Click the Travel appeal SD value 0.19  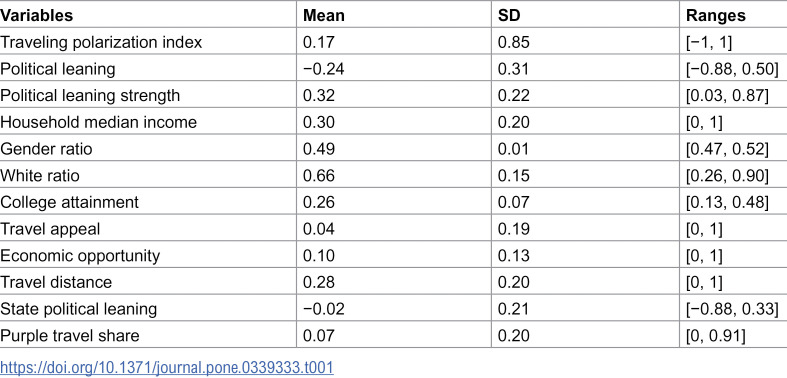click(x=513, y=228)
